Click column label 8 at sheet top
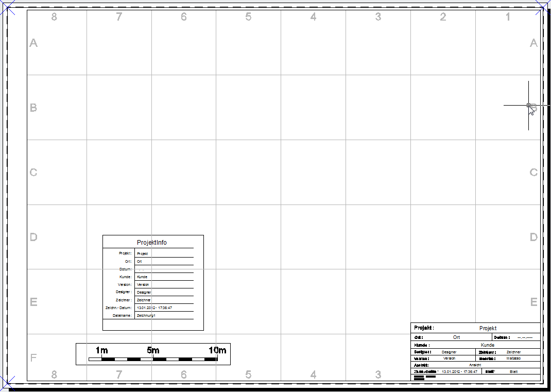Image resolution: width=551 pixels, height=392 pixels. click(54, 17)
